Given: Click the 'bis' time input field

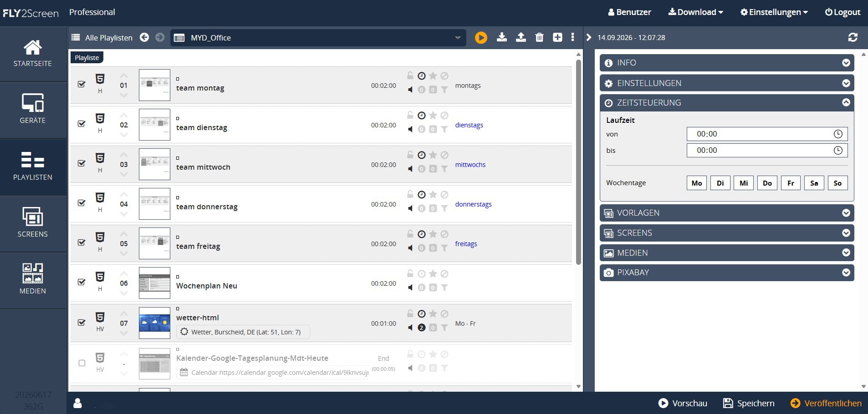Looking at the screenshot, I should click(x=767, y=150).
